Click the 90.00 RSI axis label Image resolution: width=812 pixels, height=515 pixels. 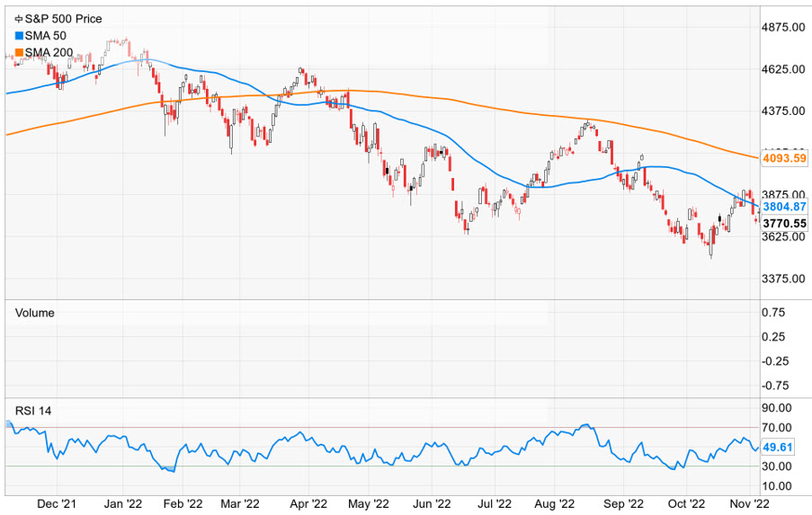point(776,408)
